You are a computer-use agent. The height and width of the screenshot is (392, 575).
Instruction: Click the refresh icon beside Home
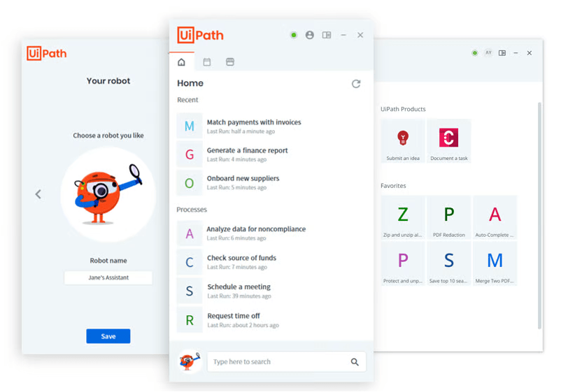pyautogui.click(x=356, y=84)
